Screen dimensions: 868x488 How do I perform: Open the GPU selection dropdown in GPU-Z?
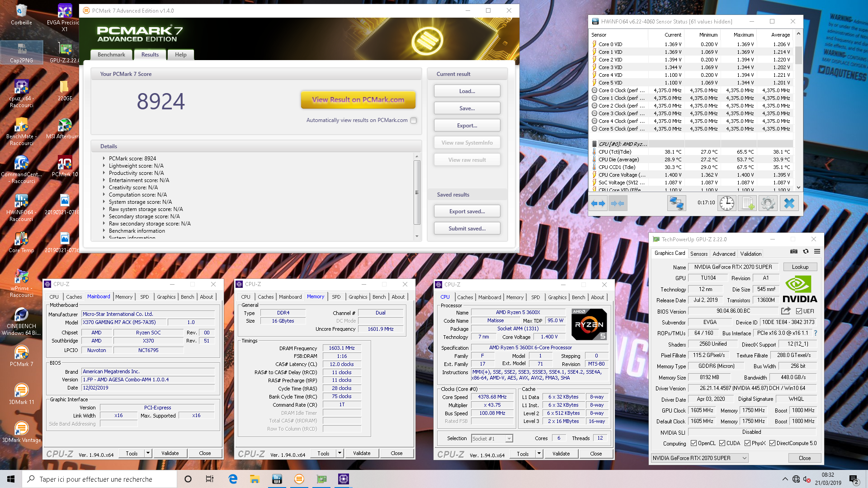pyautogui.click(x=699, y=458)
